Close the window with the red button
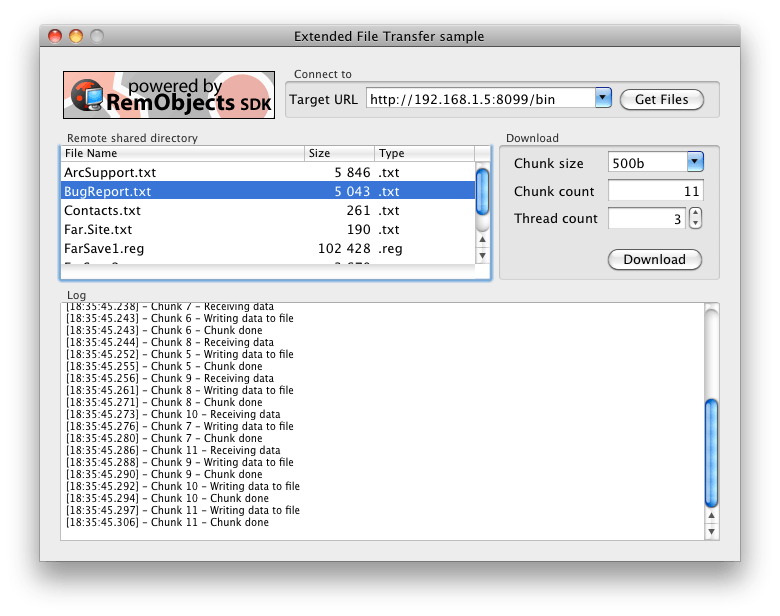 click(x=55, y=36)
